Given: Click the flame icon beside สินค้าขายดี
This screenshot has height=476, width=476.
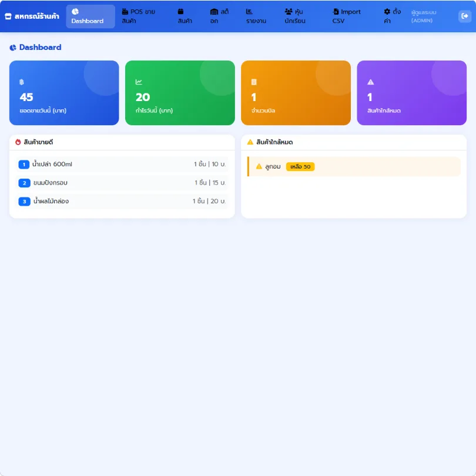Looking at the screenshot, I should 18,142.
